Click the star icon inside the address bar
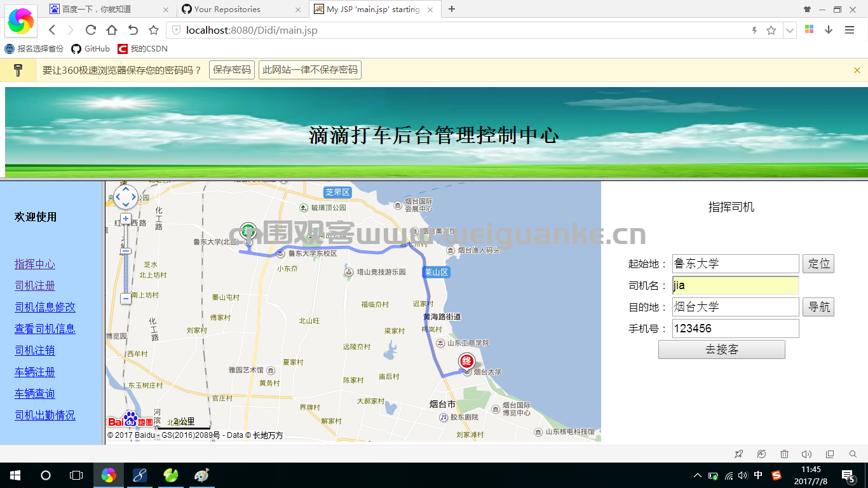868x488 pixels. 771,30
